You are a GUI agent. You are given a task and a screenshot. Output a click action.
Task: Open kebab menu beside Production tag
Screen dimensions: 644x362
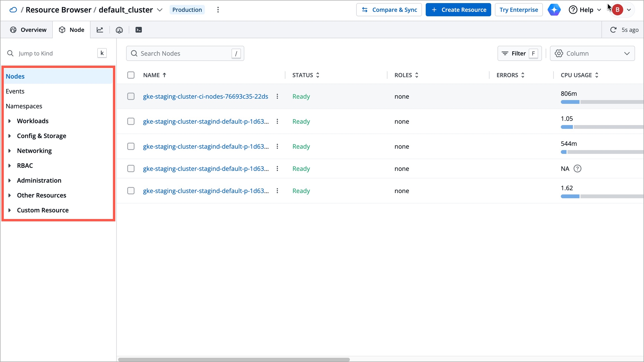coord(218,10)
